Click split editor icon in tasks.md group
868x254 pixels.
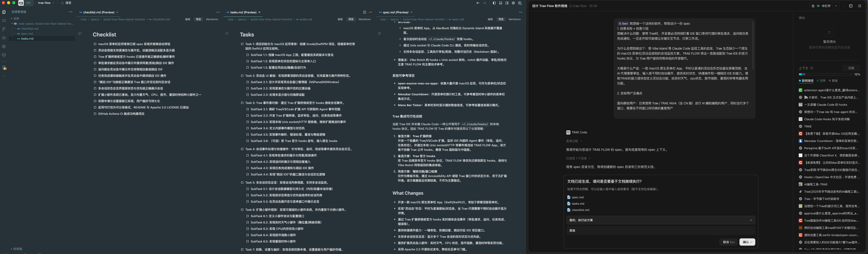click(x=364, y=12)
